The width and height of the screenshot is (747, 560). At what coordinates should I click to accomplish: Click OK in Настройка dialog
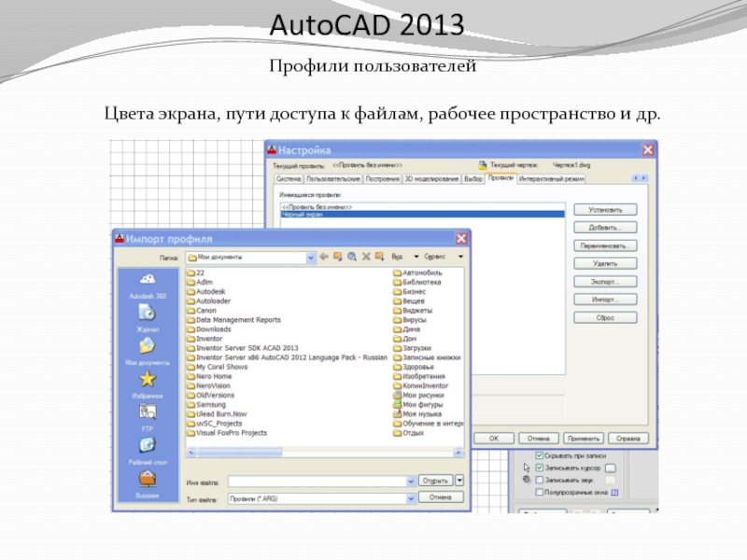pos(494,438)
